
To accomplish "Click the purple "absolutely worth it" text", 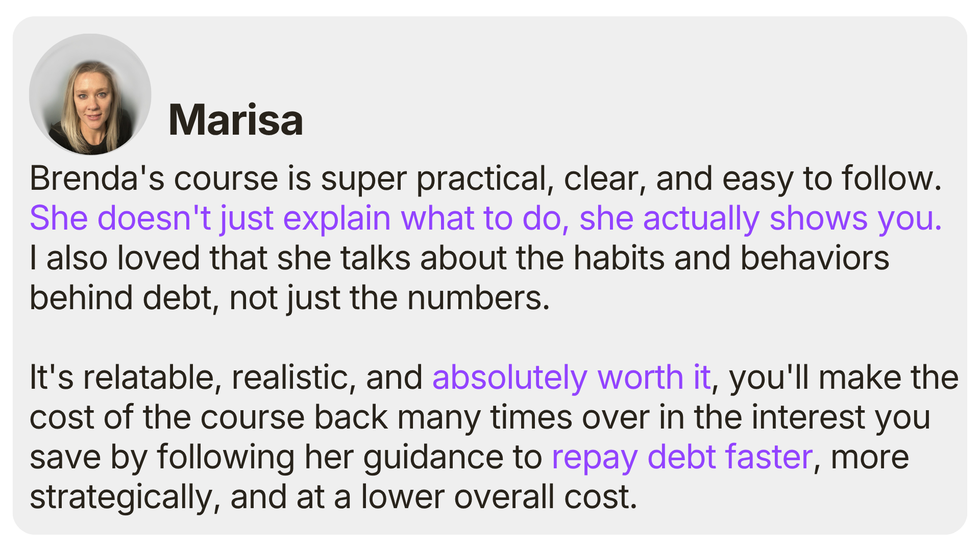I will [571, 378].
